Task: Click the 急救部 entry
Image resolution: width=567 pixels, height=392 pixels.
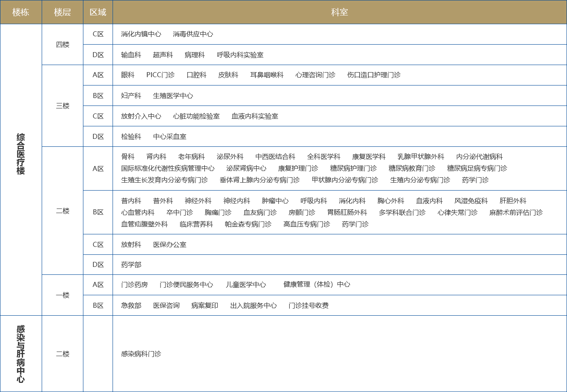Action: pyautogui.click(x=131, y=306)
